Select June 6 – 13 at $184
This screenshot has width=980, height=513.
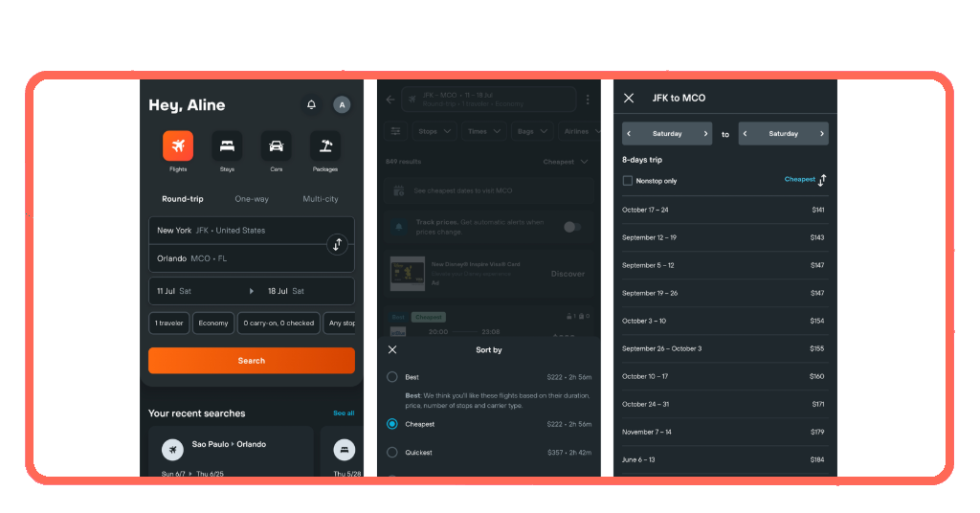(x=724, y=460)
